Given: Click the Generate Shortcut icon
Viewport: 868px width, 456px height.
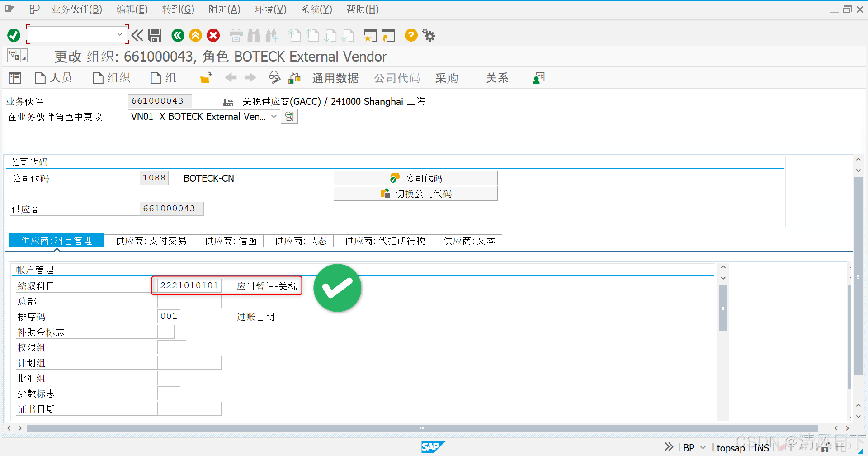Looking at the screenshot, I should pyautogui.click(x=388, y=35).
